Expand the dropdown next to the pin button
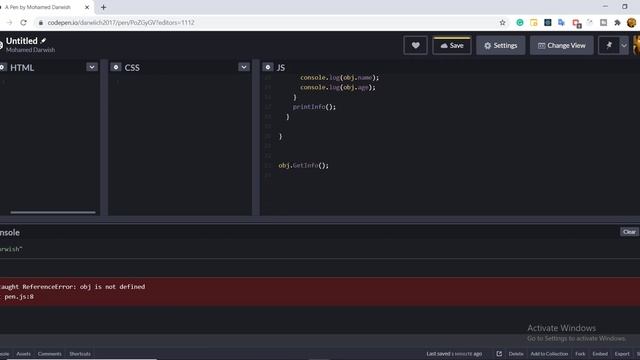This screenshot has width=640, height=360. [x=624, y=45]
